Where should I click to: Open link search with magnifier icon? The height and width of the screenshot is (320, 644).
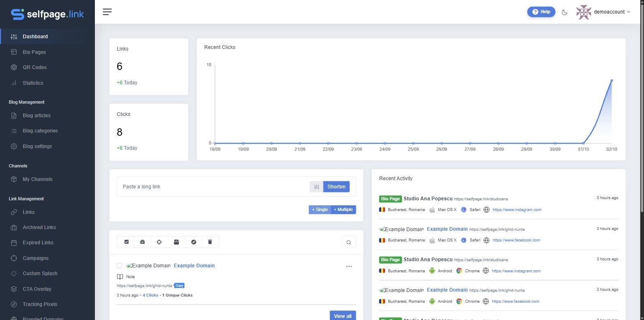349,242
